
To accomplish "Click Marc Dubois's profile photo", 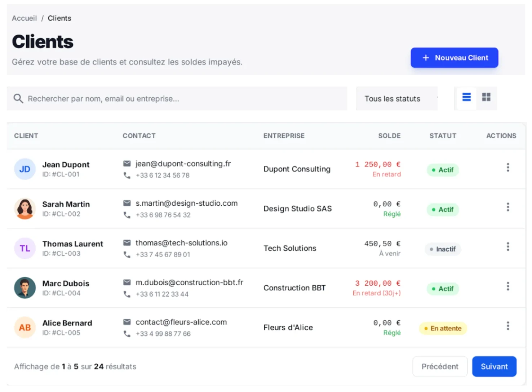I will pyautogui.click(x=25, y=288).
